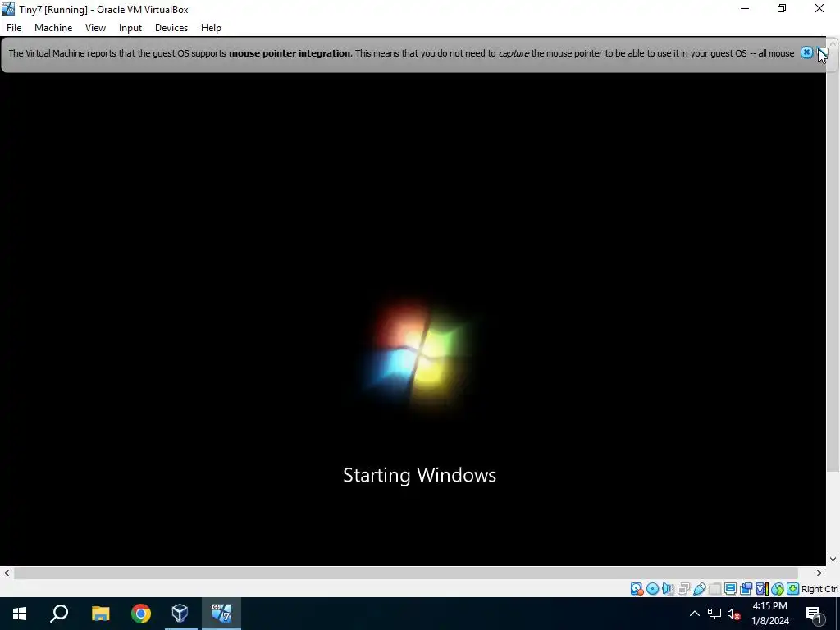Click the recording status icon
This screenshot has width=840, height=630.
point(746,589)
